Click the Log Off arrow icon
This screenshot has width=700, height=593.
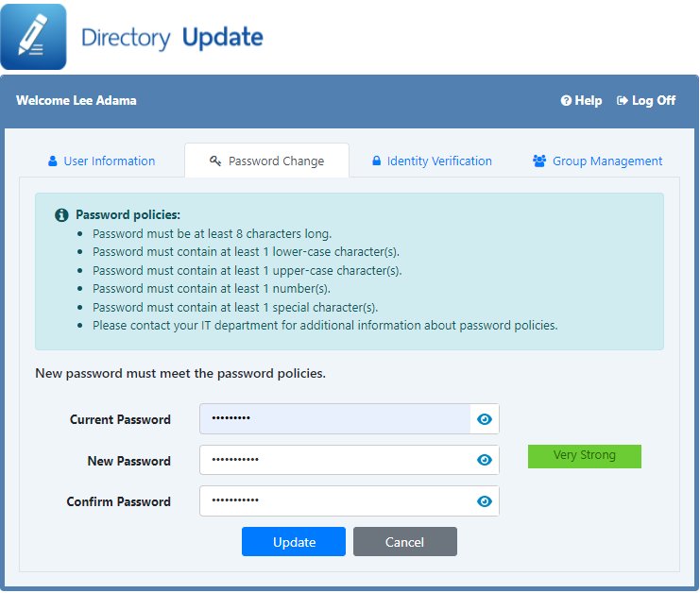(623, 101)
